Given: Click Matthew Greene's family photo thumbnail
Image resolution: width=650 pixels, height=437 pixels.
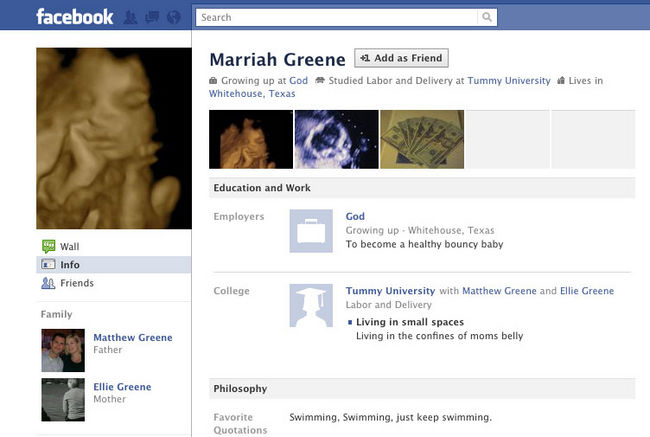Looking at the screenshot, I should pos(63,350).
